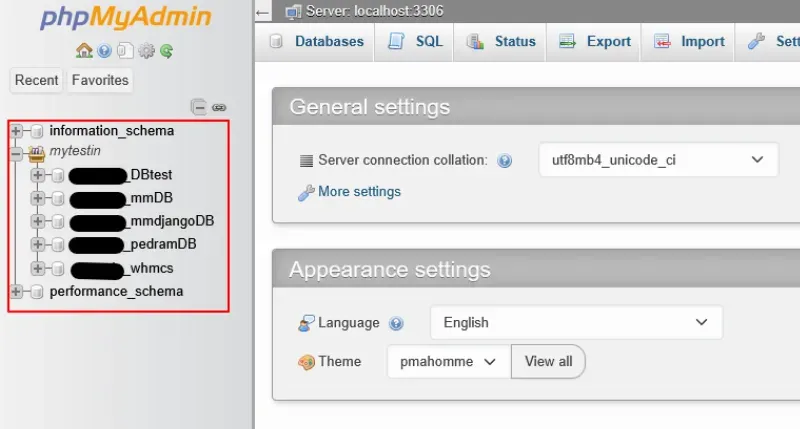Expand the _mmdjangoDB database node
The width and height of the screenshot is (800, 429).
point(37,221)
